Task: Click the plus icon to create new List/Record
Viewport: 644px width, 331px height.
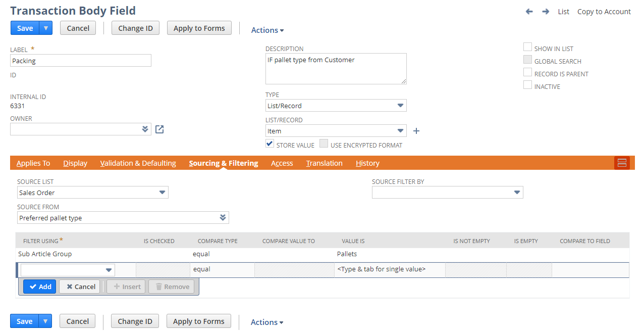Action: [416, 130]
